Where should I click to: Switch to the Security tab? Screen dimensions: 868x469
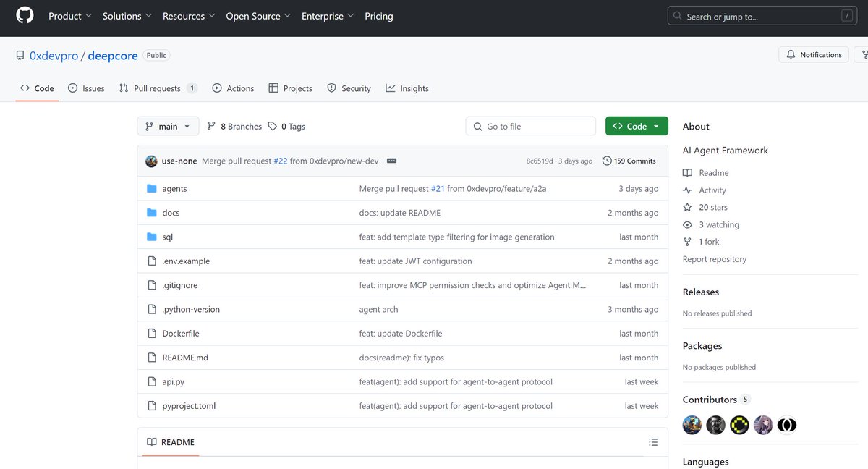[349, 88]
